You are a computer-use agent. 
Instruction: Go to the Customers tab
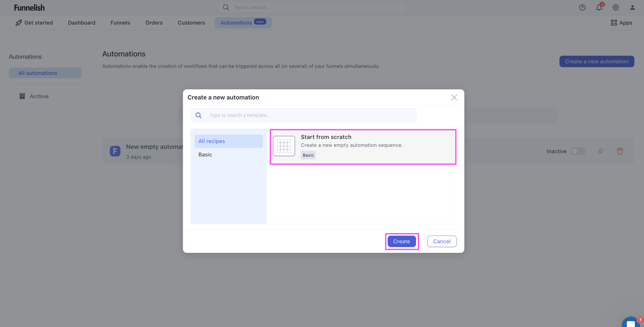click(x=191, y=23)
